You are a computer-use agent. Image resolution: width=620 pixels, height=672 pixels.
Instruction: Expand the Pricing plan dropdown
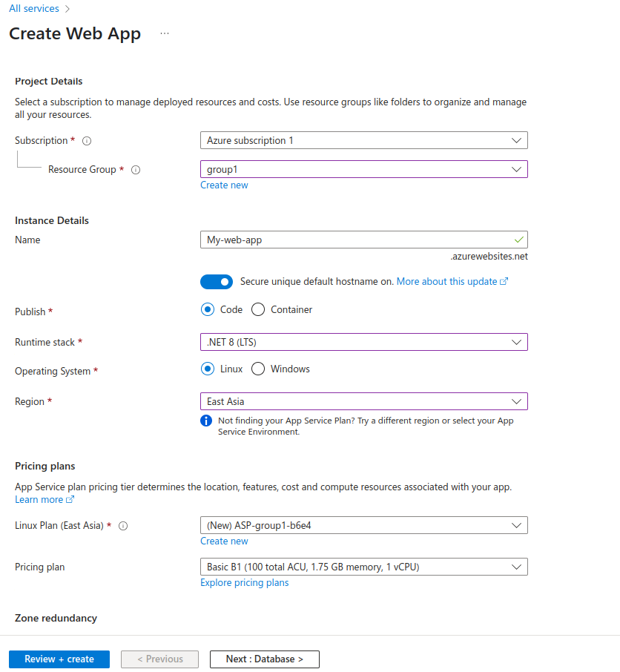click(363, 567)
